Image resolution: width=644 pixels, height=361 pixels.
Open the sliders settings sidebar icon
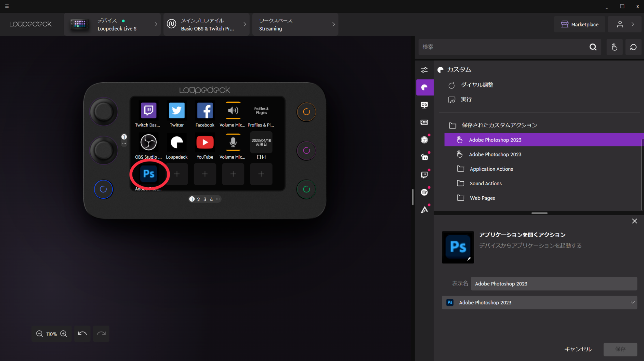[x=424, y=70]
